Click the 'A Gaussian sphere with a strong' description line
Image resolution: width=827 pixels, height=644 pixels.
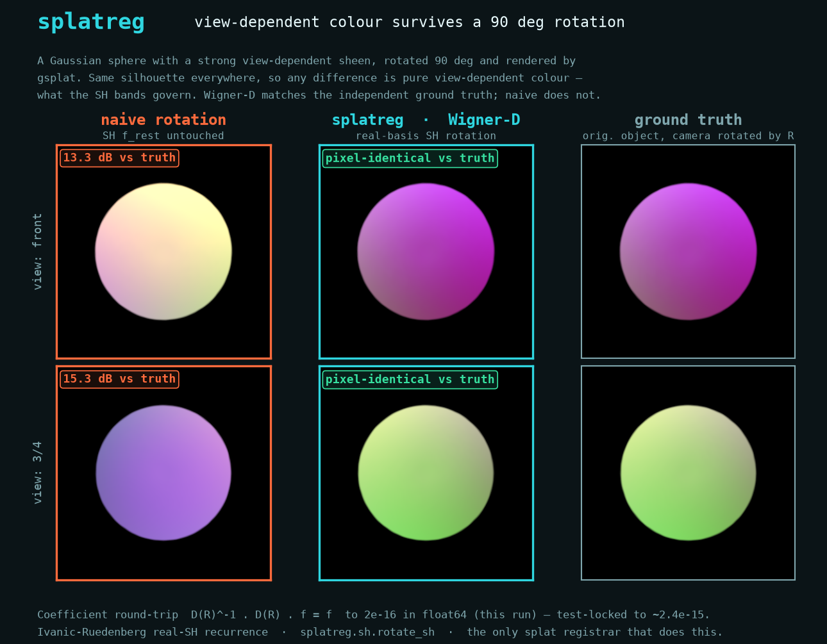[x=306, y=61]
